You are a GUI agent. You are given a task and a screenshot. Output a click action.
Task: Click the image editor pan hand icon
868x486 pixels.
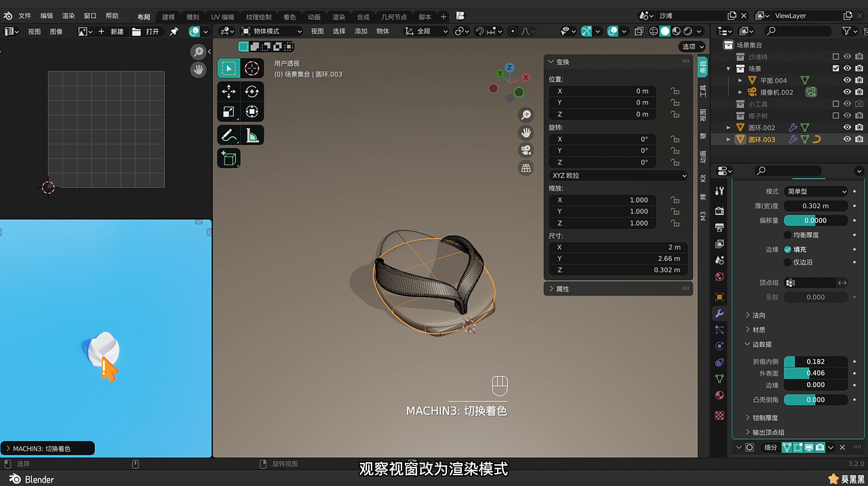[x=198, y=69]
